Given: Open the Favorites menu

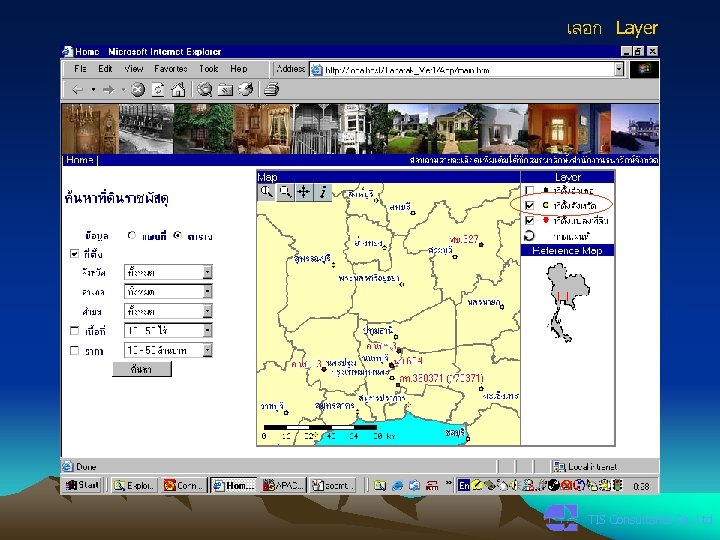Looking at the screenshot, I should [171, 69].
